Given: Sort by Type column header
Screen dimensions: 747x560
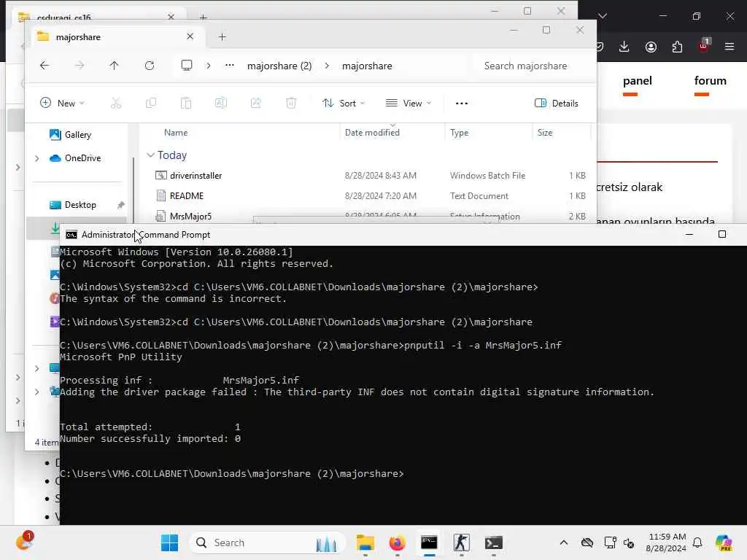Looking at the screenshot, I should [x=460, y=133].
